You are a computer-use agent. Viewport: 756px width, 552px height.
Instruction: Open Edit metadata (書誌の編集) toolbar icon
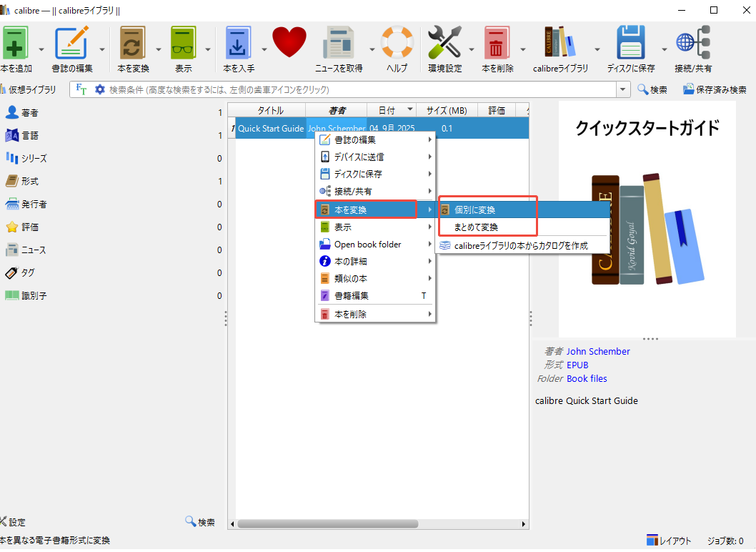[72, 43]
